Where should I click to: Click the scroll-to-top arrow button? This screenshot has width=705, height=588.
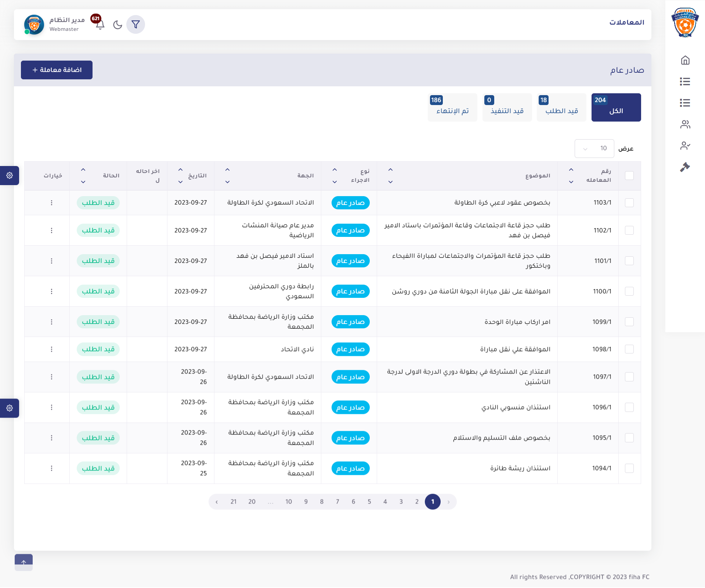(x=23, y=562)
